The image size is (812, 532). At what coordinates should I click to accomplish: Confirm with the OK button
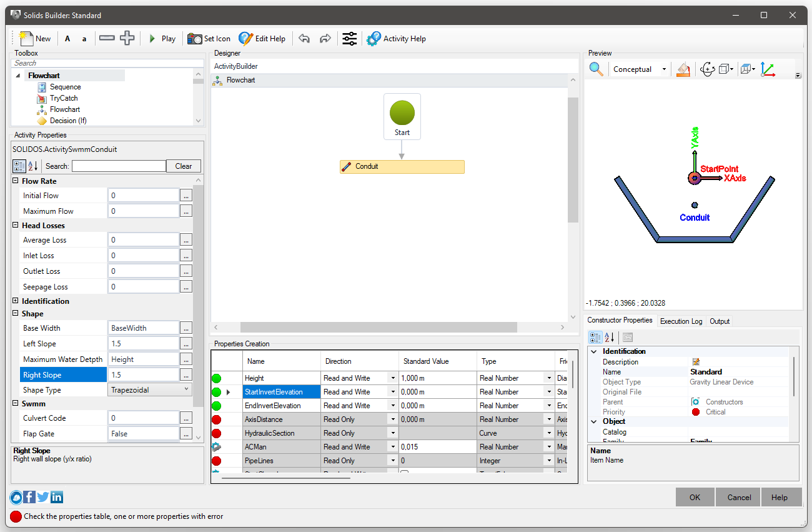(x=695, y=498)
